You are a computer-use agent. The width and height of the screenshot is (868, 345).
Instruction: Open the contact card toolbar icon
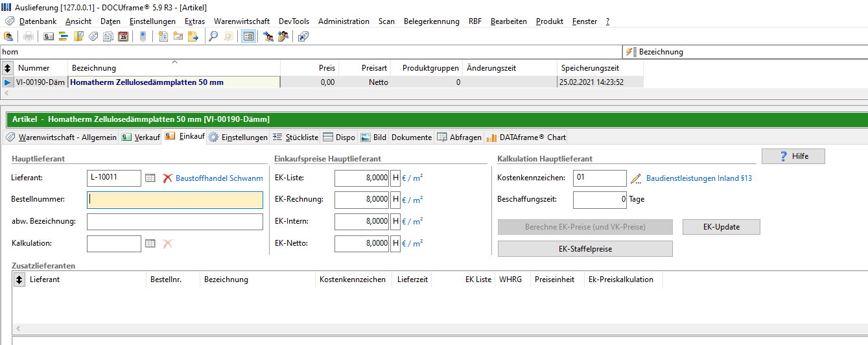(x=49, y=36)
